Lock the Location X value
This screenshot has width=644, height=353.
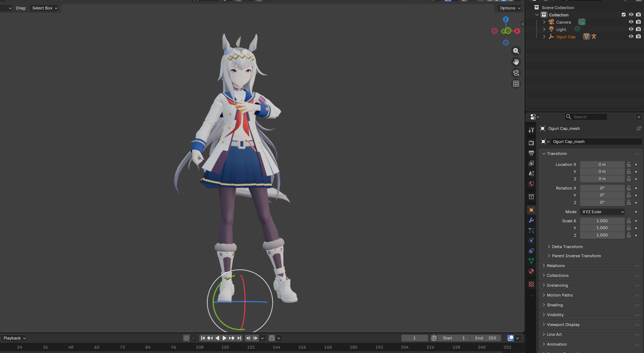click(x=629, y=164)
